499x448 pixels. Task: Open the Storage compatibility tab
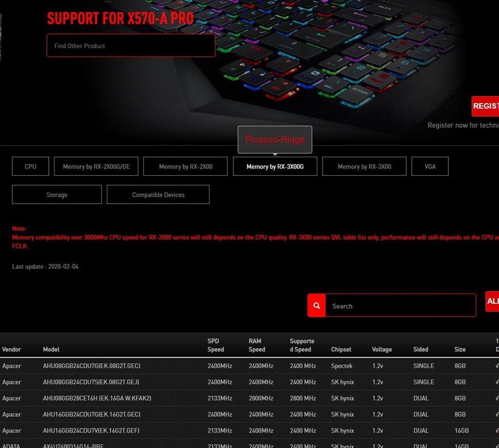coord(56,194)
